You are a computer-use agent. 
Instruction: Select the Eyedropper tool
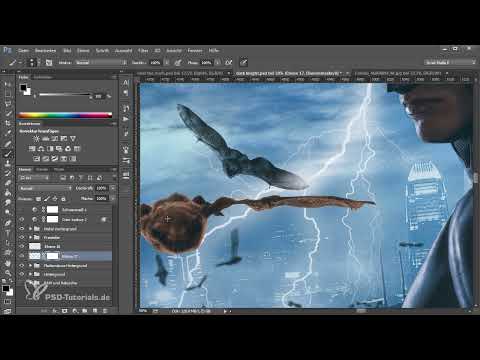tap(8, 133)
